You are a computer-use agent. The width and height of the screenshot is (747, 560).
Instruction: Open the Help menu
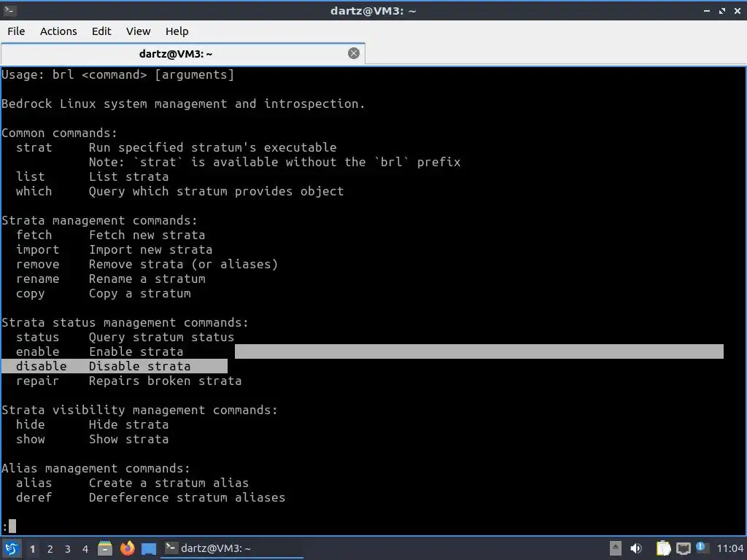(177, 31)
